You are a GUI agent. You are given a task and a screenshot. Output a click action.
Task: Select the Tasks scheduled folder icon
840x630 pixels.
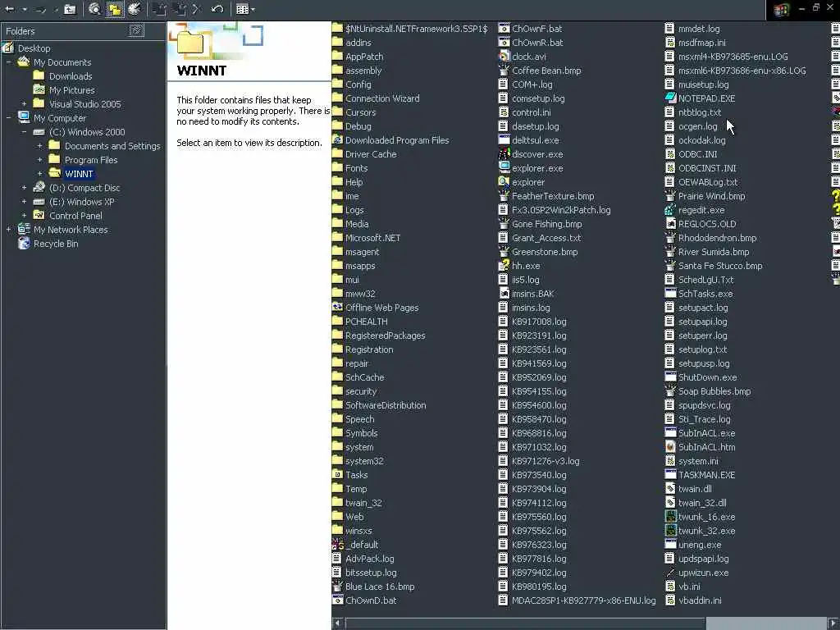click(337, 474)
